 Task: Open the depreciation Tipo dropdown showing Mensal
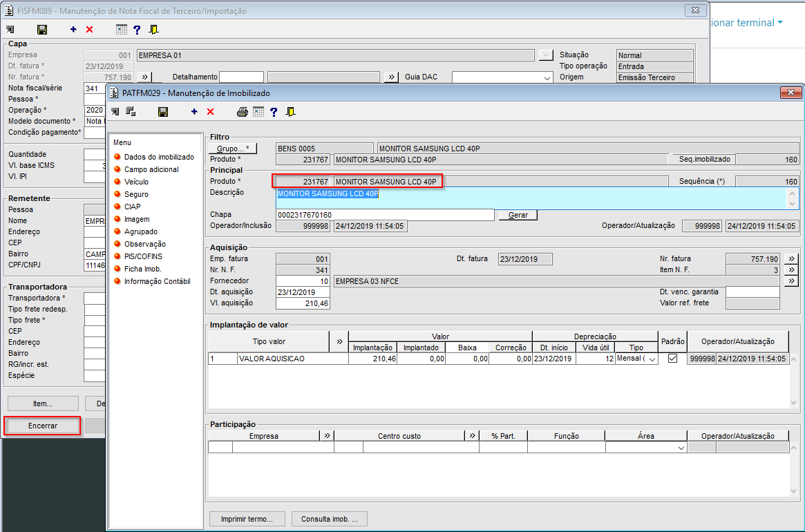652,359
